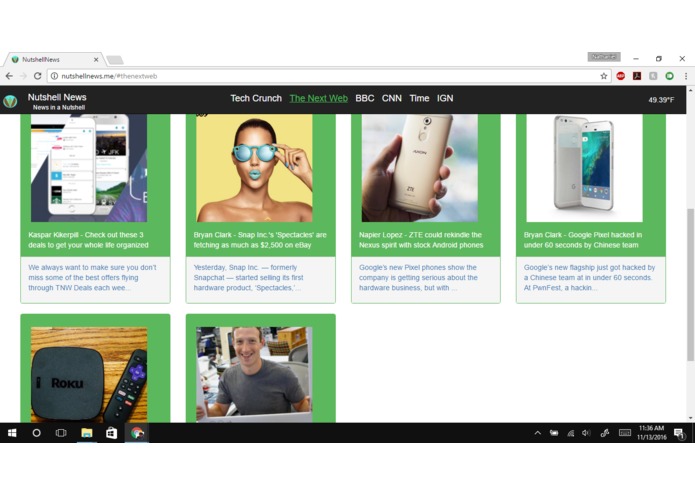This screenshot has width=695, height=494.
Task: Click the ZTE Axon phone thumbnail
Action: tap(419, 168)
